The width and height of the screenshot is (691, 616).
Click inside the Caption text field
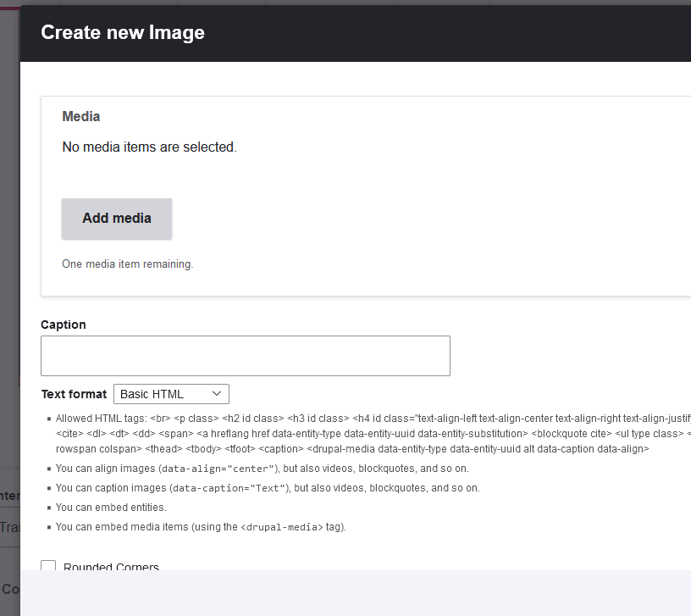pyautogui.click(x=245, y=355)
